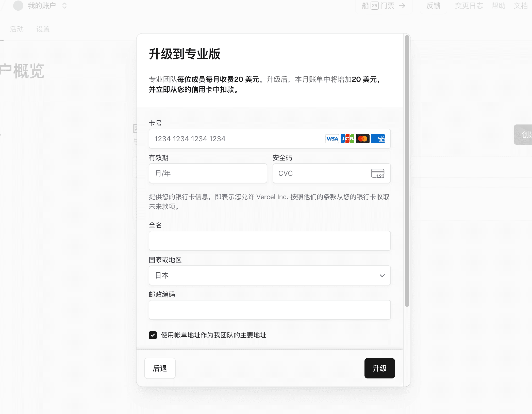Viewport: 532px width, 414px height.
Task: Click the 邮政编码 postal code field
Action: (x=270, y=310)
